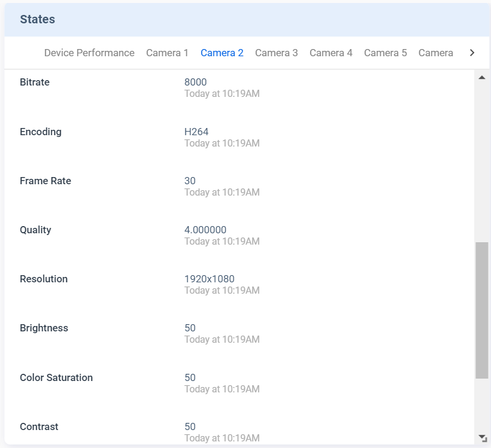Open the Camera 4 tab
Screen dimensions: 491x448
pos(331,53)
